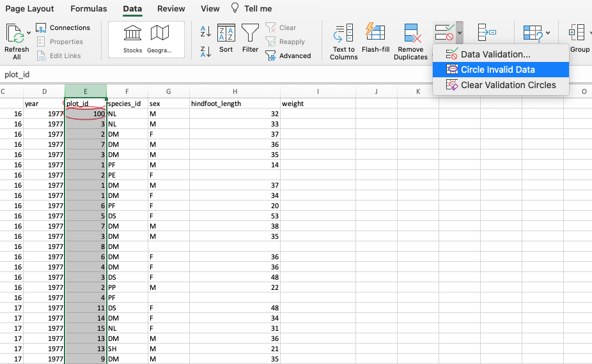Select column H header
Image resolution: width=592 pixels, height=364 pixels.
pyautogui.click(x=235, y=91)
